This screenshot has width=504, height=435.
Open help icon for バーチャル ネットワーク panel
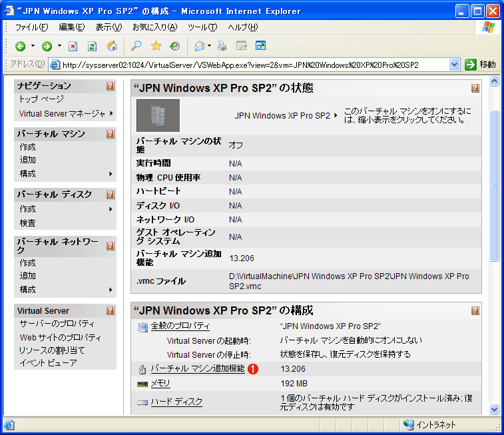click(111, 246)
